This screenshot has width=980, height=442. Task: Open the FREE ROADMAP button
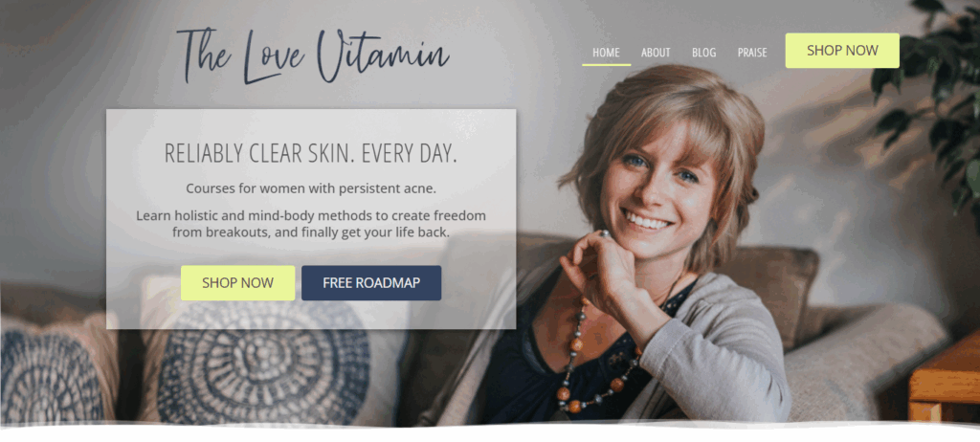coord(371,282)
